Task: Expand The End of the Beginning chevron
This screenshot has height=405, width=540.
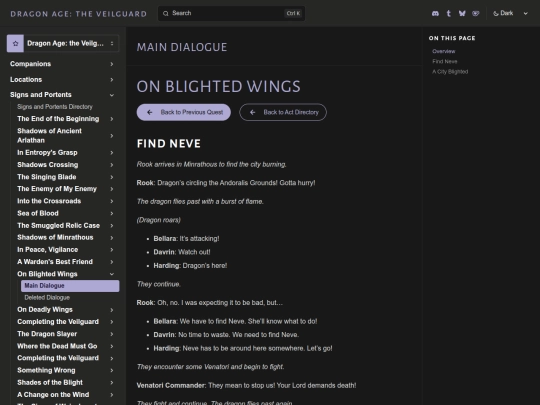Action: [x=112, y=119]
